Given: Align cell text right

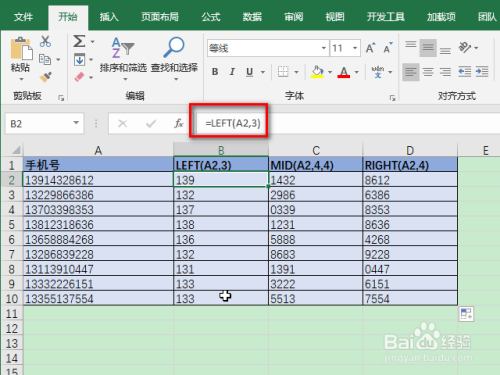Looking at the screenshot, I should tap(445, 72).
